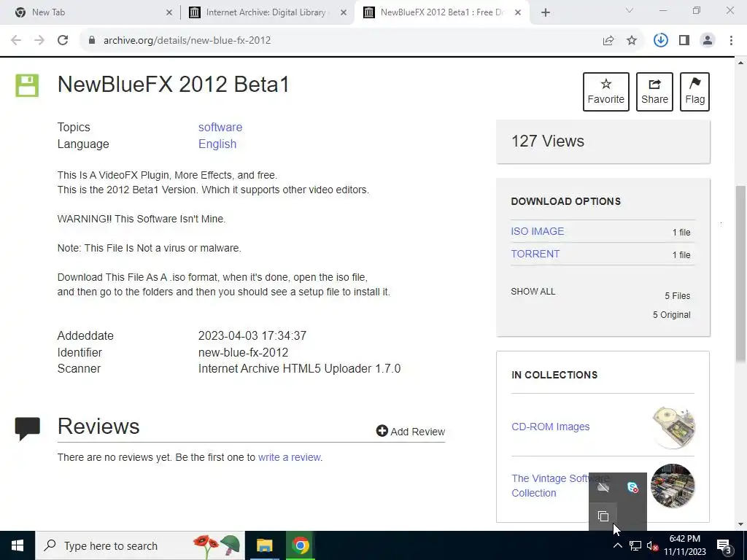Viewport: 747px width, 560px height.
Task: Select the NewBlueFX 2012 Beta1 tab
Action: [x=441, y=12]
